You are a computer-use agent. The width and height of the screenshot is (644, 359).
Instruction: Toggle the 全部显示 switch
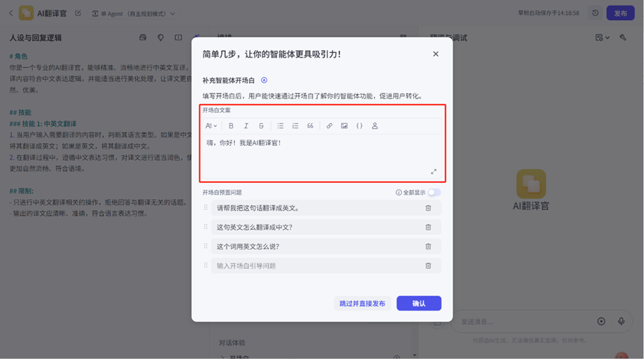pos(434,193)
